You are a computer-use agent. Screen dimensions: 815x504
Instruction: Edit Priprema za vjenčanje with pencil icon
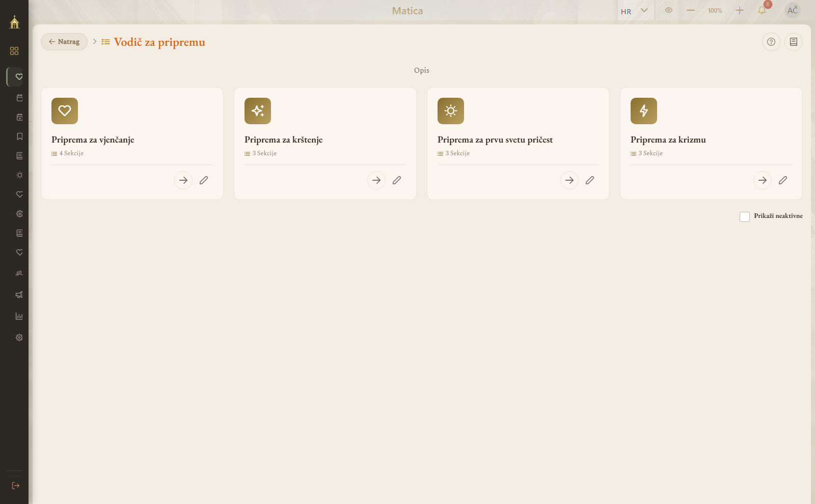[x=204, y=180]
